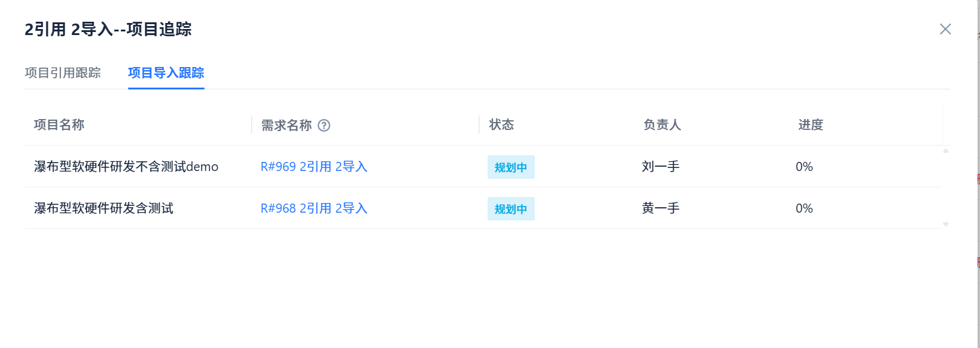Expand the first row 瀑布型软硬件研发不含测试demo
This screenshot has height=348, width=980.
[x=126, y=167]
